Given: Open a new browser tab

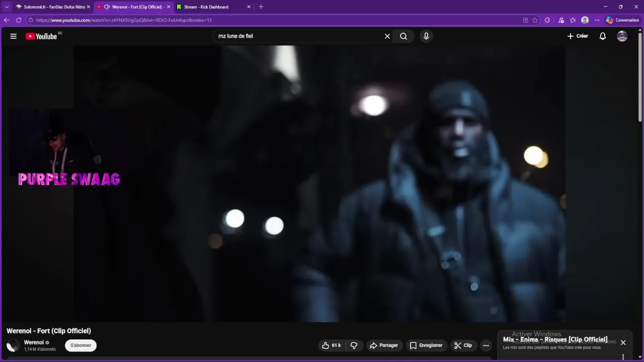Looking at the screenshot, I should point(261,7).
